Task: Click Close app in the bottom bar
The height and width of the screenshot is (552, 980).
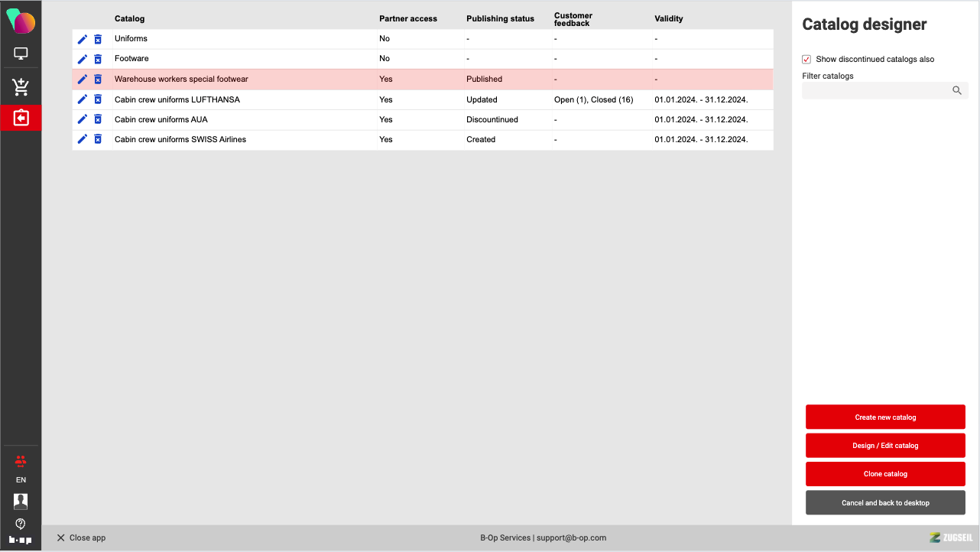Action: coord(81,538)
